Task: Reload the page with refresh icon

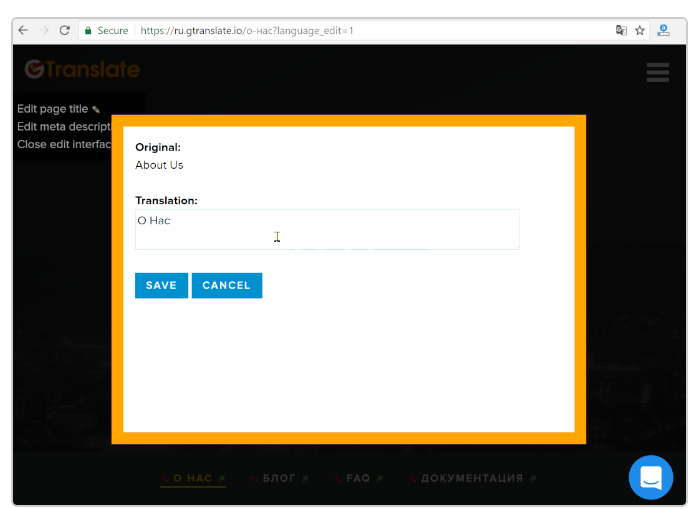Action: coord(65,31)
